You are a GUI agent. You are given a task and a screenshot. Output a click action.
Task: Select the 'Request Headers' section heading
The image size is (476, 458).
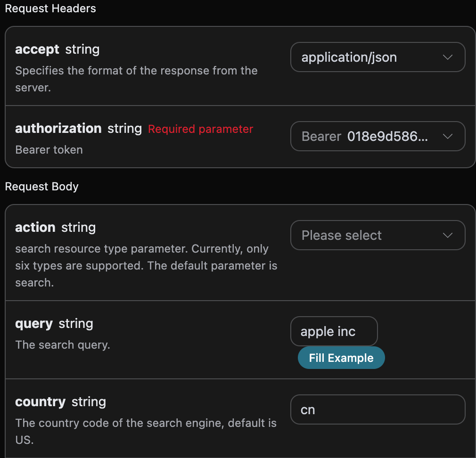click(50, 8)
